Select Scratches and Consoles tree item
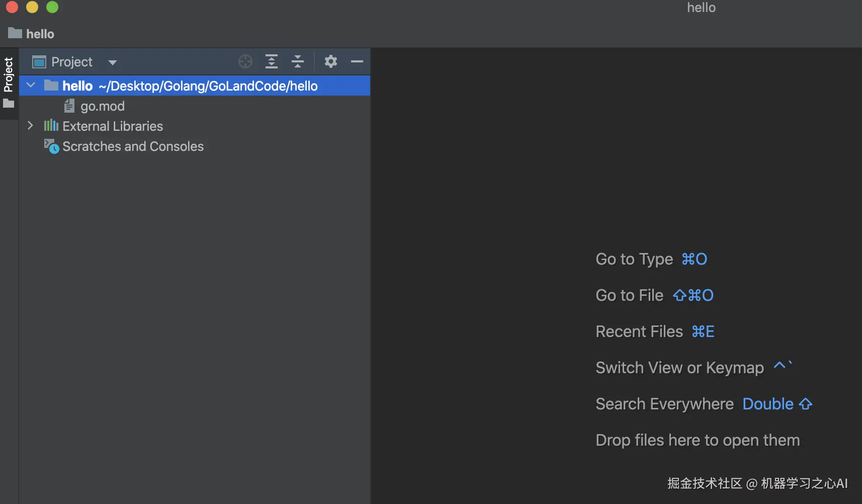Viewport: 862px width, 504px height. (x=133, y=146)
